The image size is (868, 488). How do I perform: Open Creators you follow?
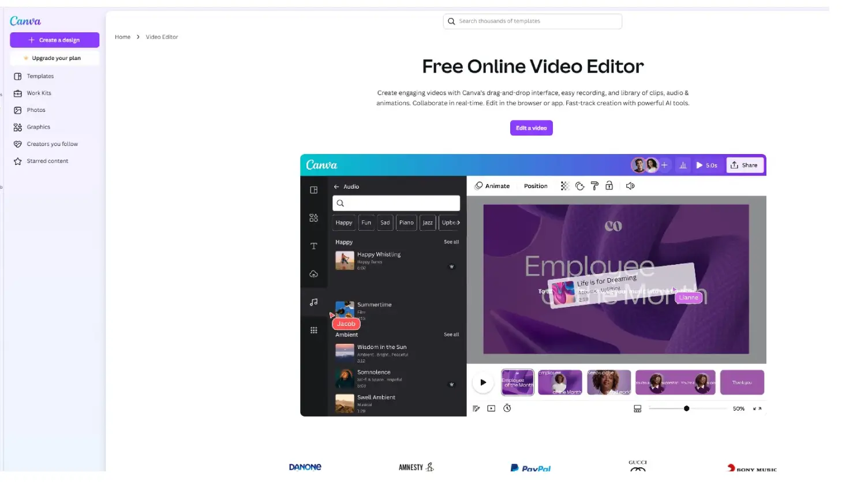(x=52, y=144)
